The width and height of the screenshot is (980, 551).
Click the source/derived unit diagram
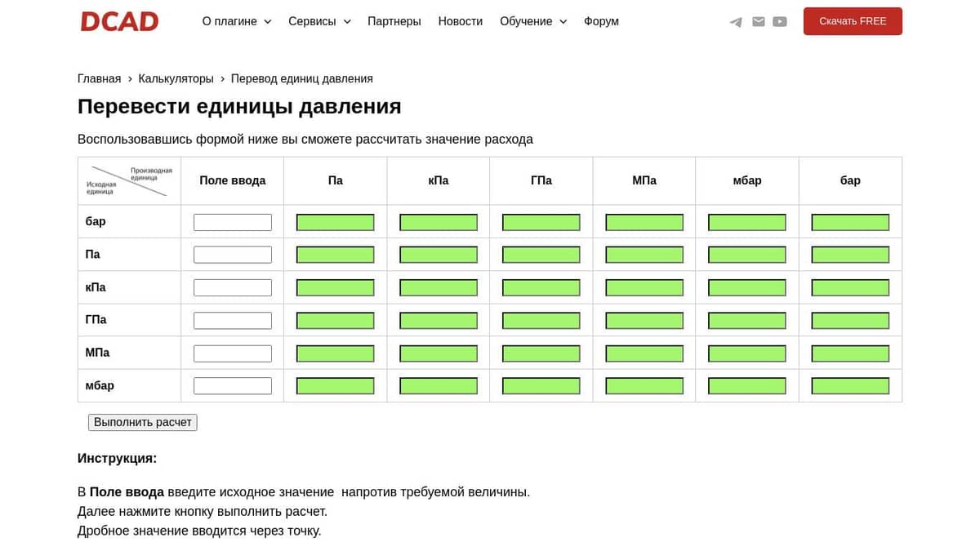point(129,181)
